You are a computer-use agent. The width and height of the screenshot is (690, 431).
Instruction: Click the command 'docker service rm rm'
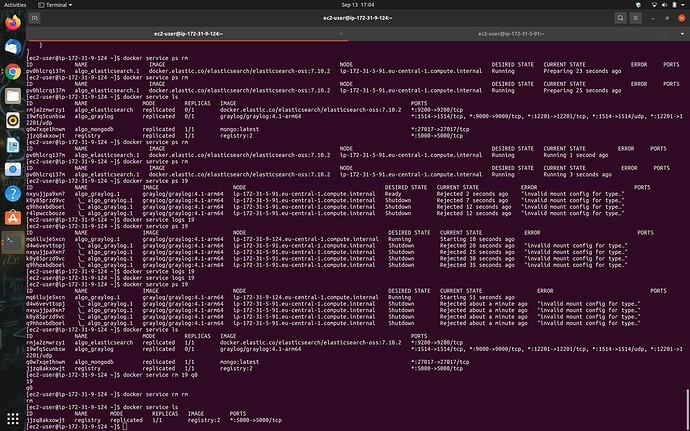pos(155,394)
